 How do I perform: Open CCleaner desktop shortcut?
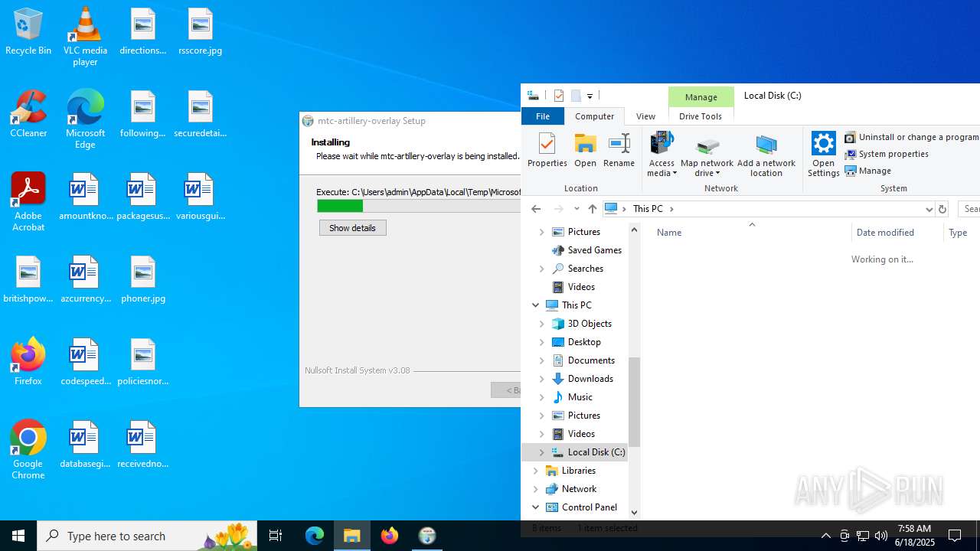(28, 115)
